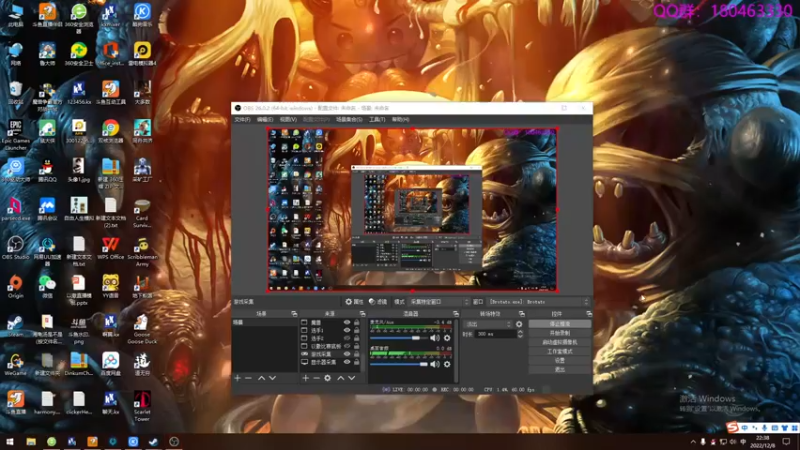This screenshot has height=450, width=800.
Task: Open the 模式 capture mode dropdown
Action: tap(439, 302)
